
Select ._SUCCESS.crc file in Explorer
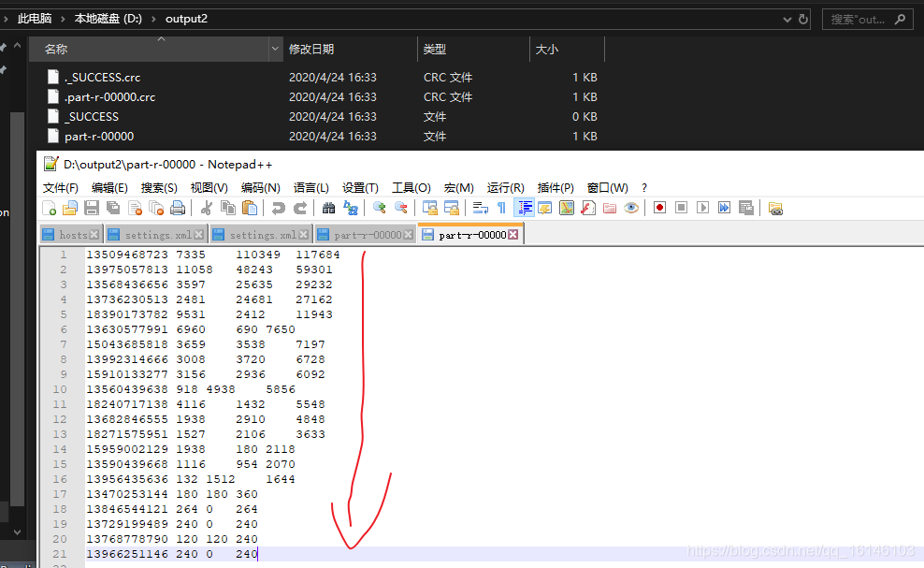[x=102, y=78]
